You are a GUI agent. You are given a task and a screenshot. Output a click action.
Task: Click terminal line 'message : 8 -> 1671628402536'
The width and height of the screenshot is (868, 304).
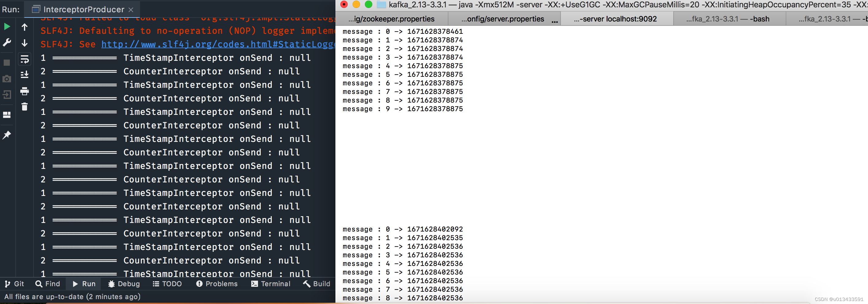point(403,298)
